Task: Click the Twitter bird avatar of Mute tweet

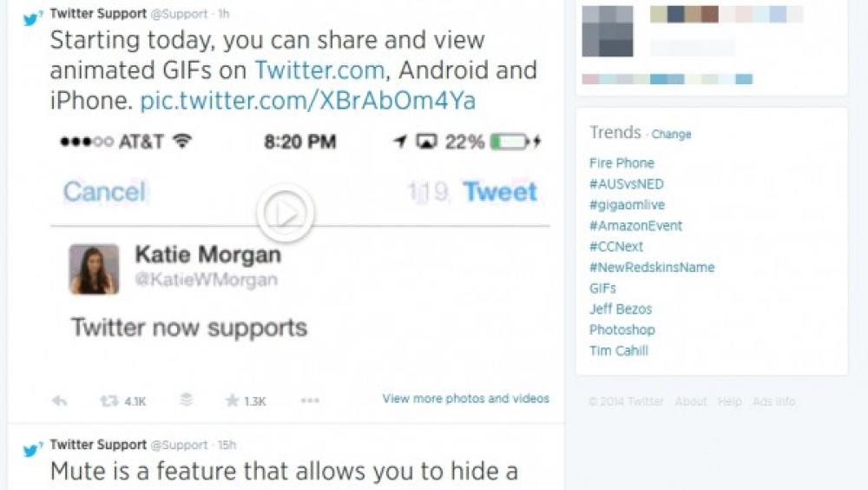Action: 31,449
